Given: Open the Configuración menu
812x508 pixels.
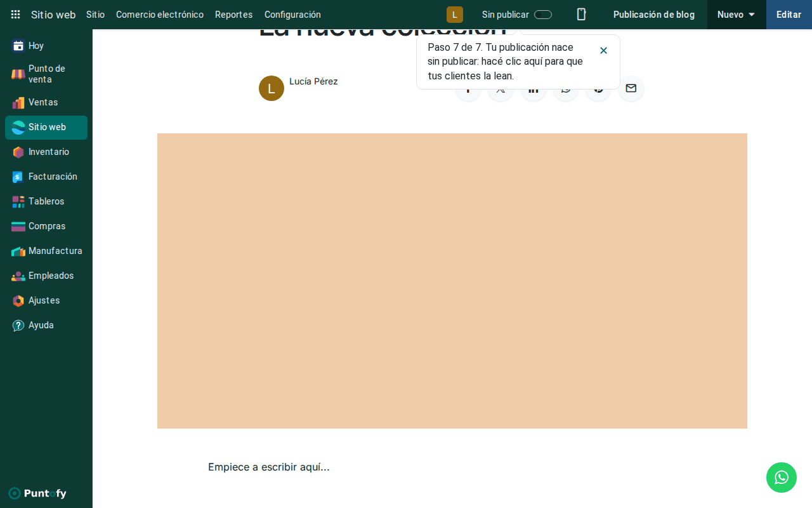Looking at the screenshot, I should click(x=292, y=15).
